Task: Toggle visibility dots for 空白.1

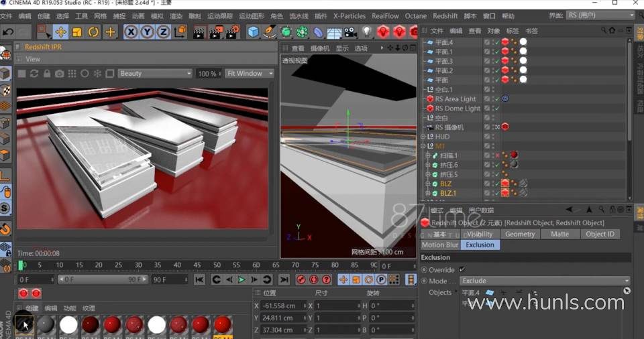Action: click(x=493, y=90)
